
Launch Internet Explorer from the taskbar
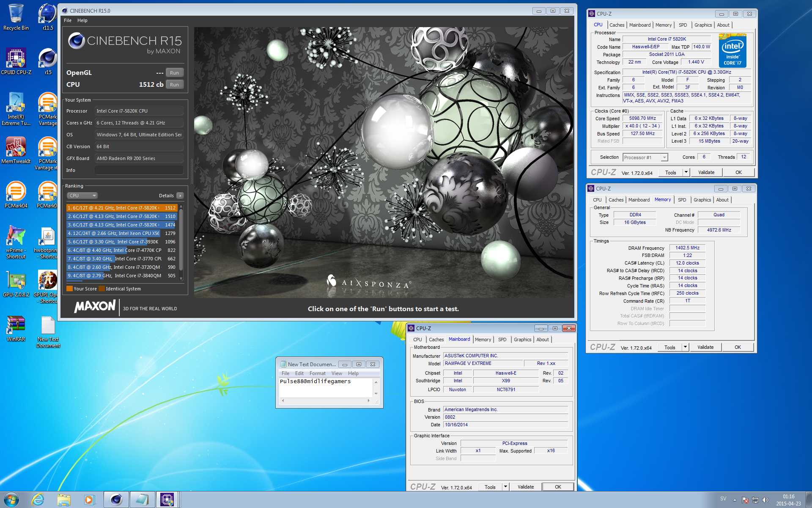(x=38, y=500)
